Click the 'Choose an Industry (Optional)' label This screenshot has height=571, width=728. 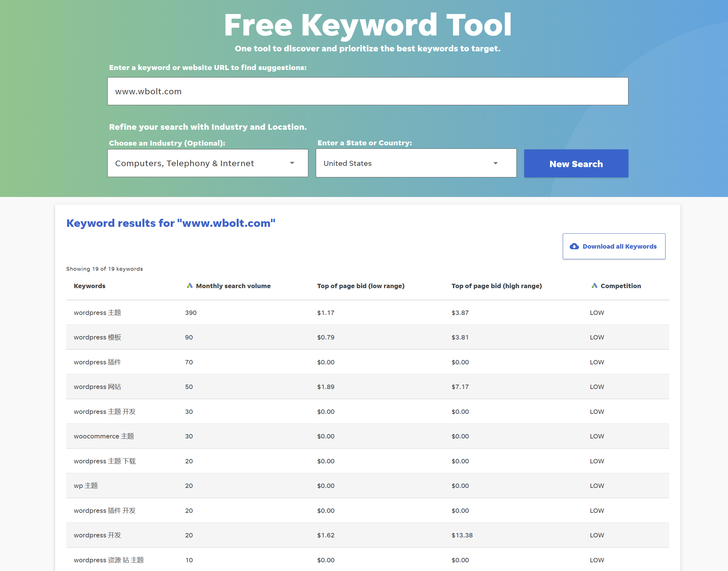167,143
